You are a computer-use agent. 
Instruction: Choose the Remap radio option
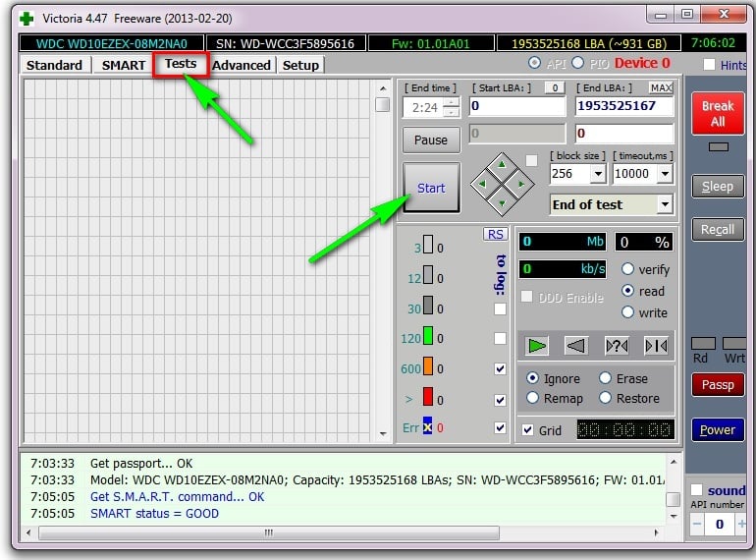pyautogui.click(x=532, y=398)
